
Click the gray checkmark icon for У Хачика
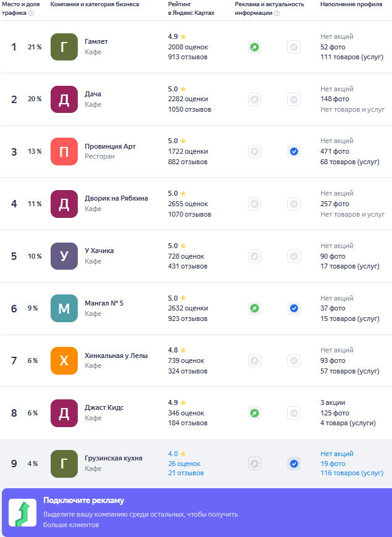(294, 256)
